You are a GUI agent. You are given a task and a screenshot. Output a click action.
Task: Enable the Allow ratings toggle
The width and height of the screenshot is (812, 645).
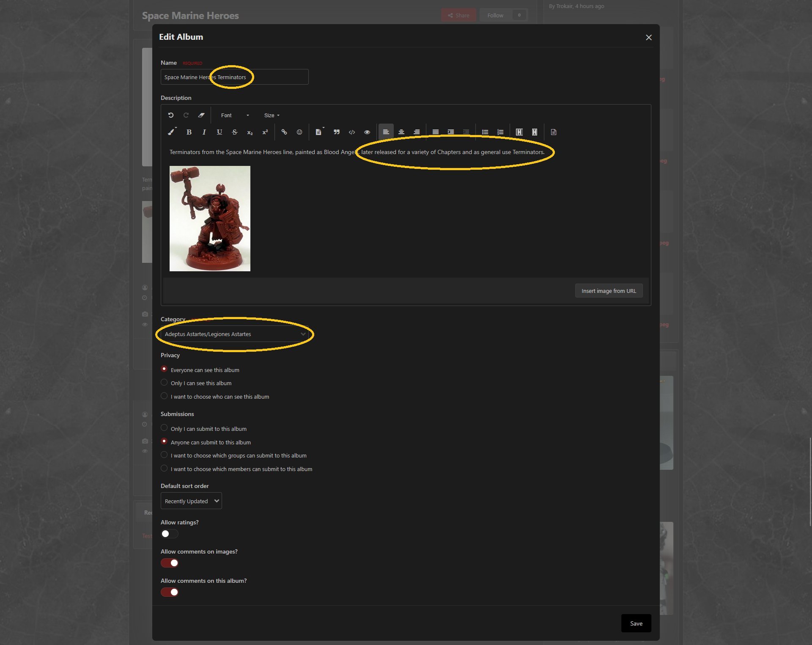(x=170, y=534)
